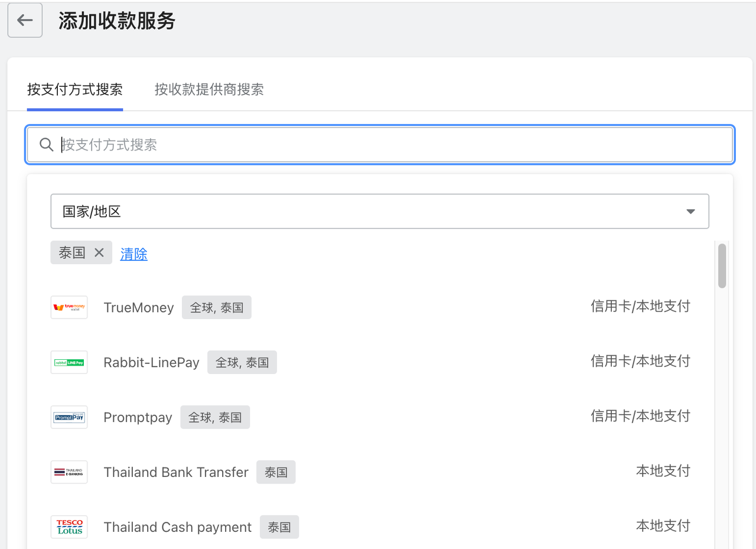The height and width of the screenshot is (549, 756).
Task: Click the PromptPay logo icon
Action: 69,417
